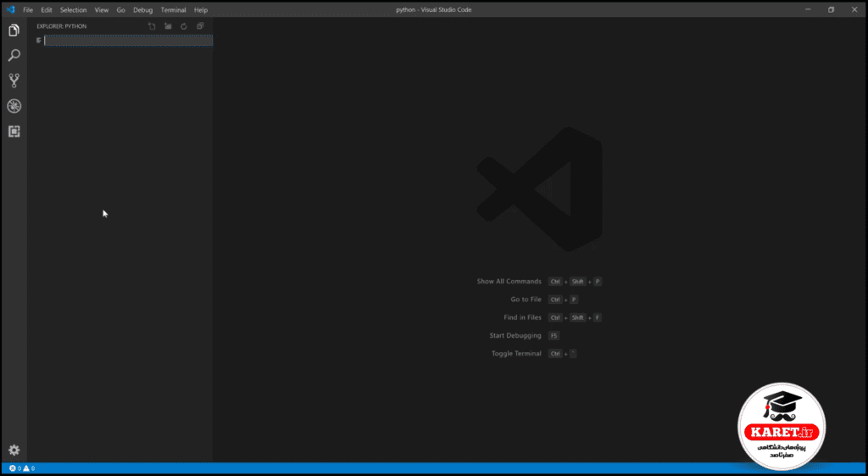This screenshot has width=868, height=476.
Task: Restore down the Visual Studio Code window
Action: click(831, 9)
